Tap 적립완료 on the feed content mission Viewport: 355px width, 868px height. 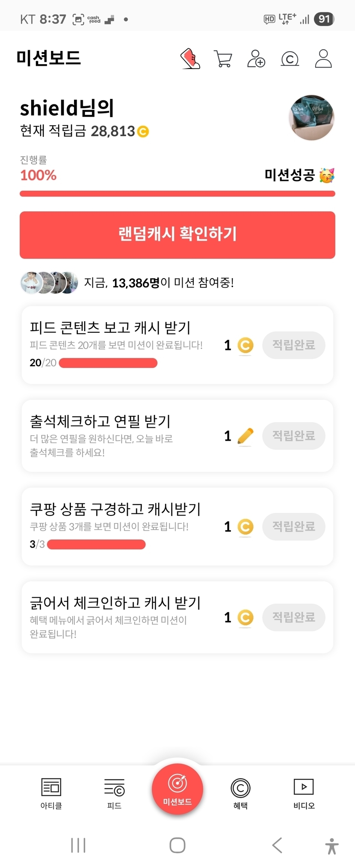(x=293, y=345)
